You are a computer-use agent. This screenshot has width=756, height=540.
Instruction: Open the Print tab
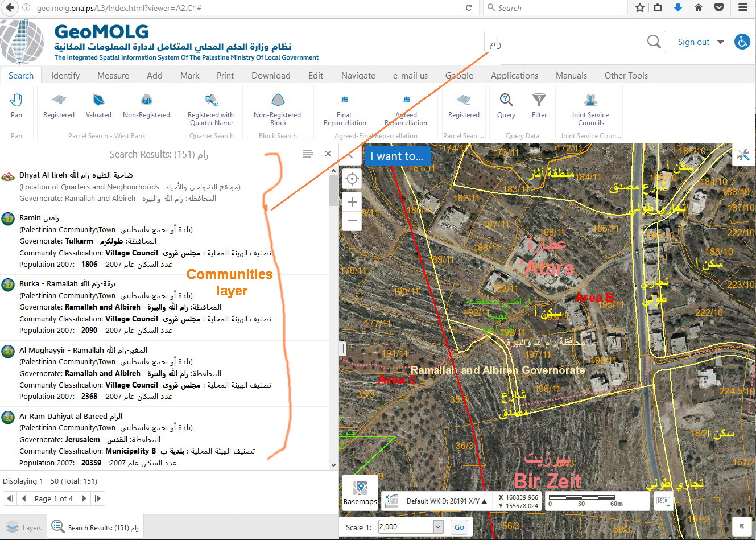pyautogui.click(x=225, y=75)
